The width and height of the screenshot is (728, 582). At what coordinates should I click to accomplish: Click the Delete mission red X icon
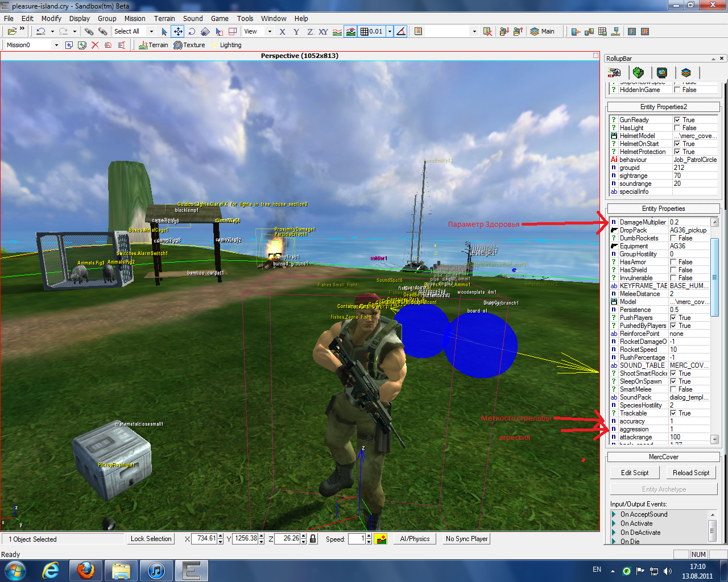[x=95, y=45]
